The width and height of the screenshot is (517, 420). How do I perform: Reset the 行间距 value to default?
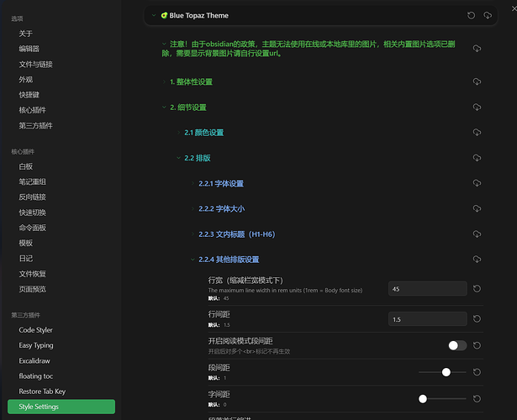[x=477, y=318]
